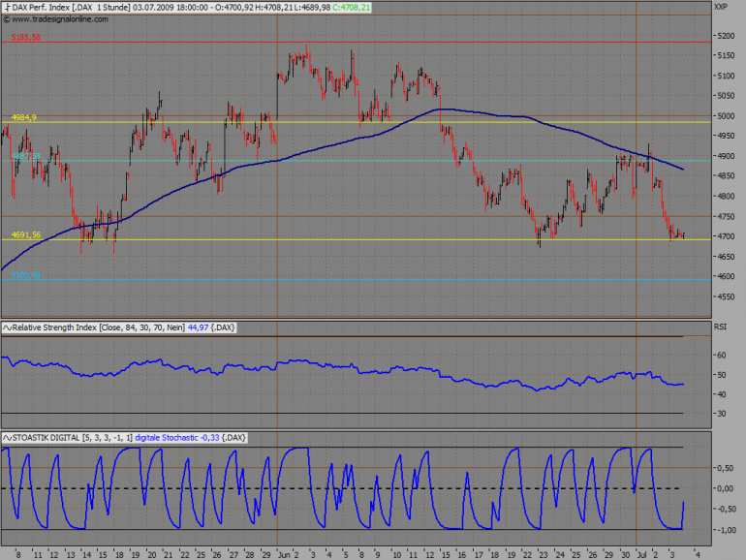Click the bar chart icon before DAX Perf. Index
This screenshot has width=746, height=560.
pos(7,7)
